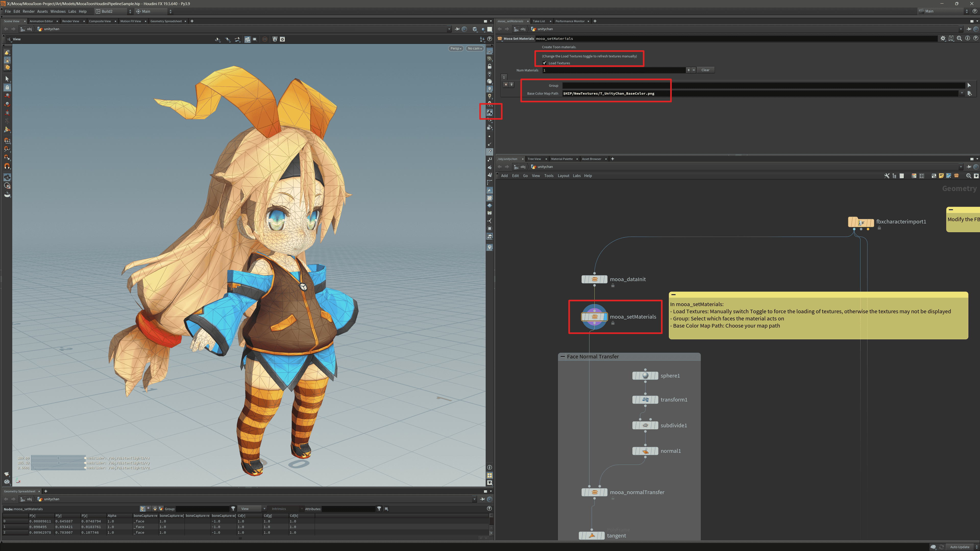980x551 pixels.
Task: Adjust the distantlight1/rx HUD slider
Action: [58, 458]
